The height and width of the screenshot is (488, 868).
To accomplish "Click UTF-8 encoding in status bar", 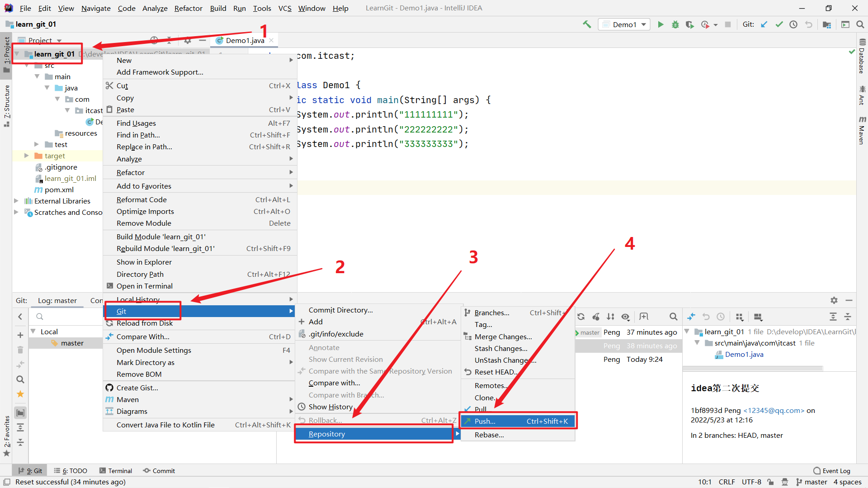I will click(751, 482).
